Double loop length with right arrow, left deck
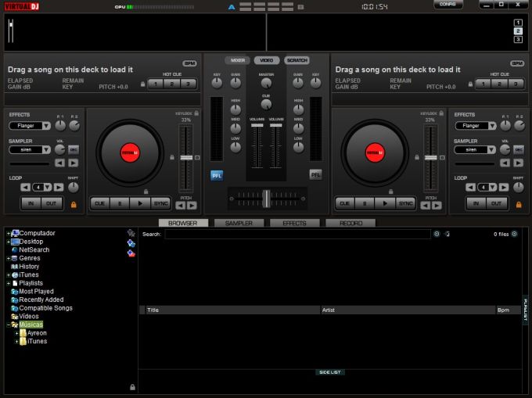The height and width of the screenshot is (398, 532). coord(59,187)
